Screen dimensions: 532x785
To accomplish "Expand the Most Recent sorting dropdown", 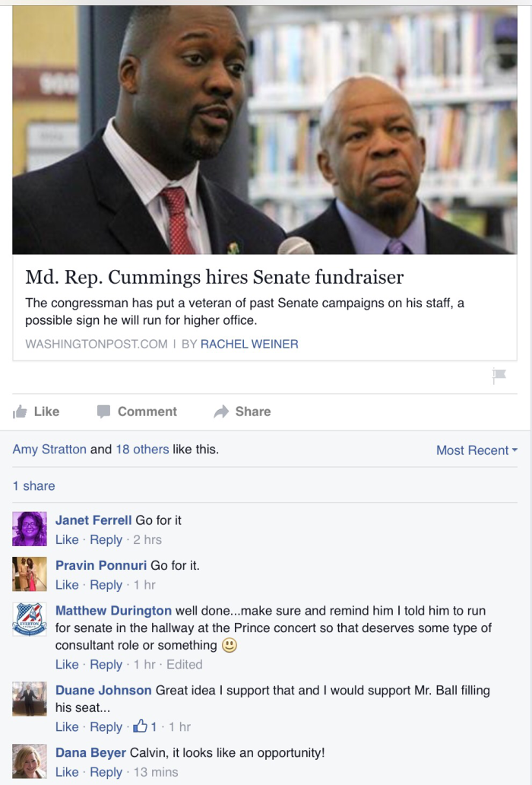I will (477, 450).
